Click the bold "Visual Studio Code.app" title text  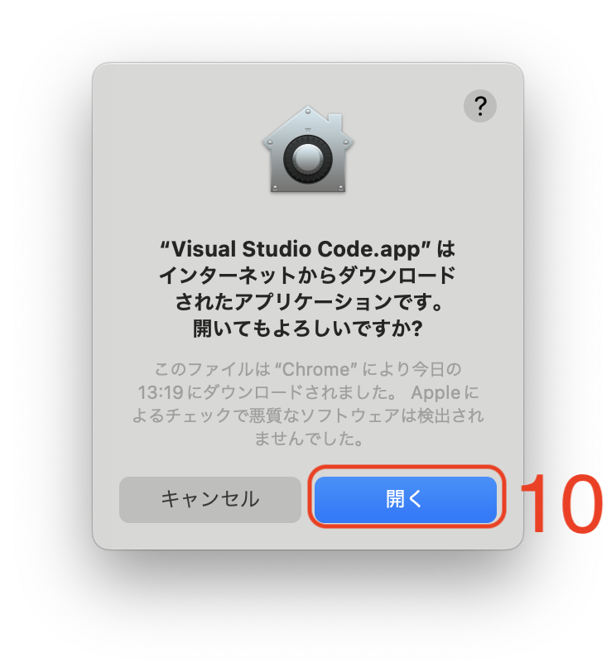(x=296, y=249)
